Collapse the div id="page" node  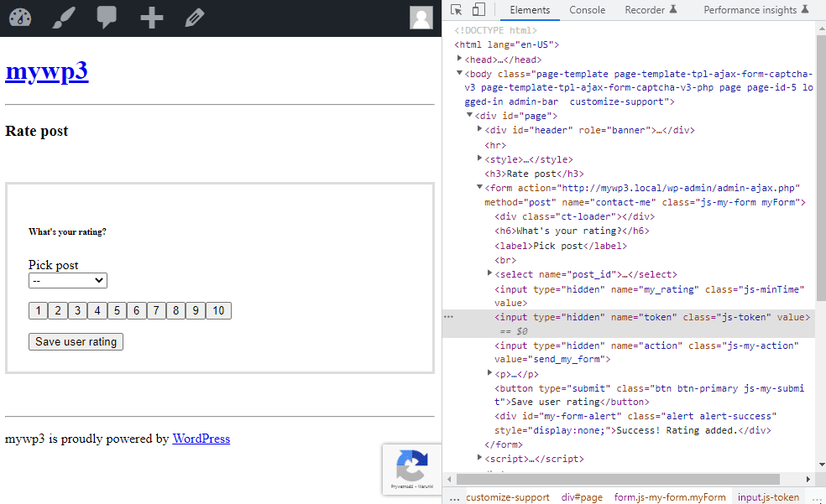pyautogui.click(x=469, y=115)
